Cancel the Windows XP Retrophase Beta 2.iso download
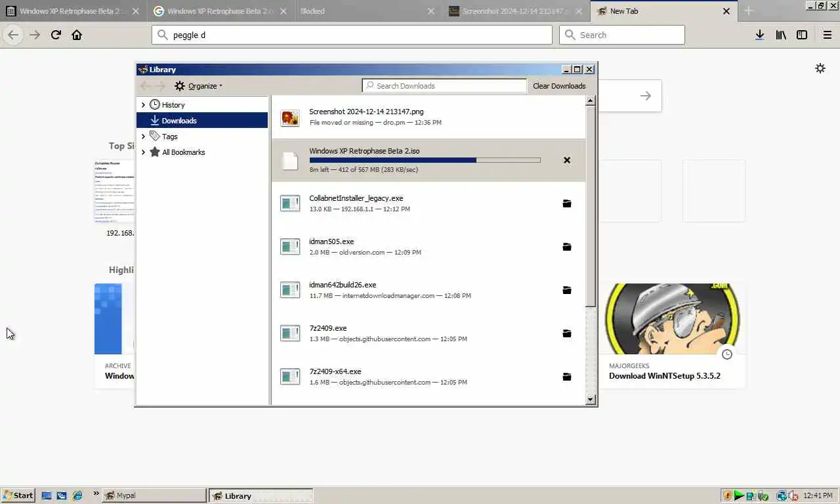Screen dimensions: 840x504 (x=567, y=160)
